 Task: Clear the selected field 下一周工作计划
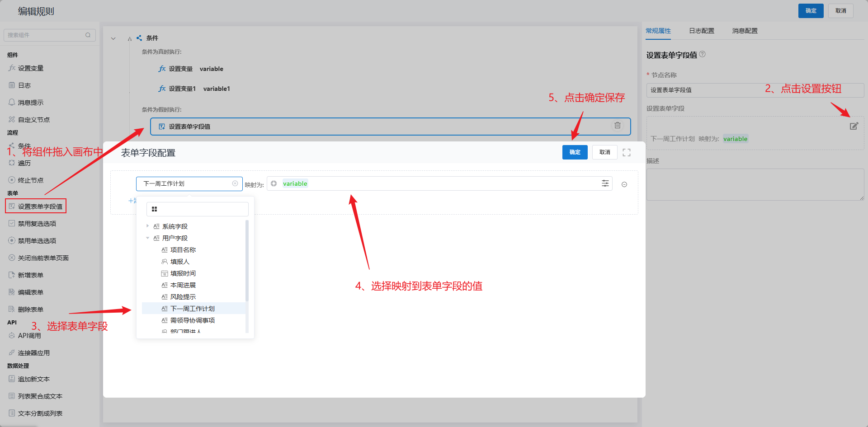[235, 183]
